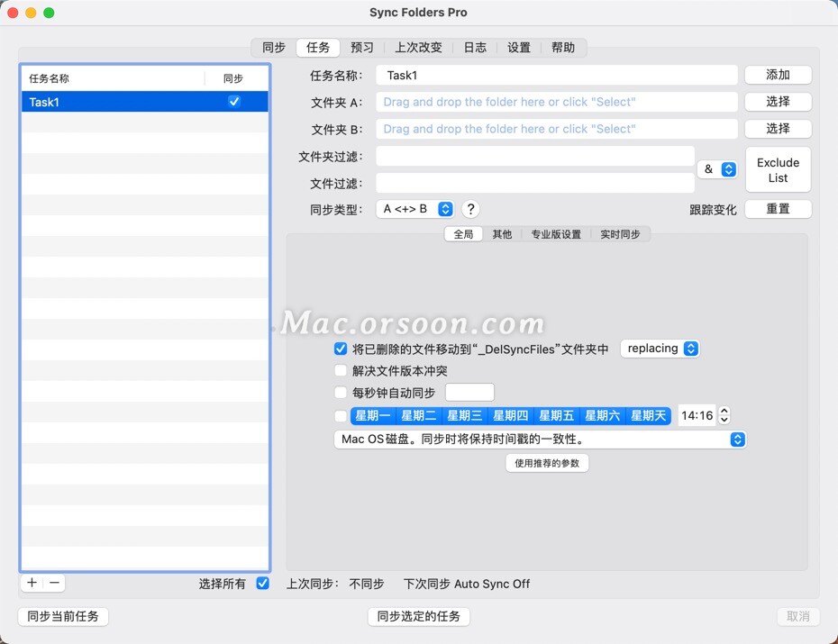Open help via the ? icon next to sync type
Viewport: 838px width, 644px height.
coord(469,208)
